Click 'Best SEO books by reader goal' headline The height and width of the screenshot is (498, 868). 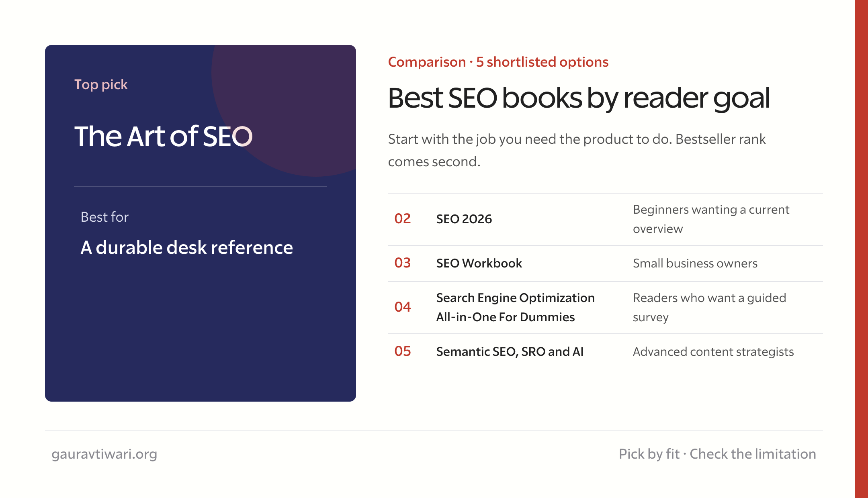pyautogui.click(x=579, y=98)
